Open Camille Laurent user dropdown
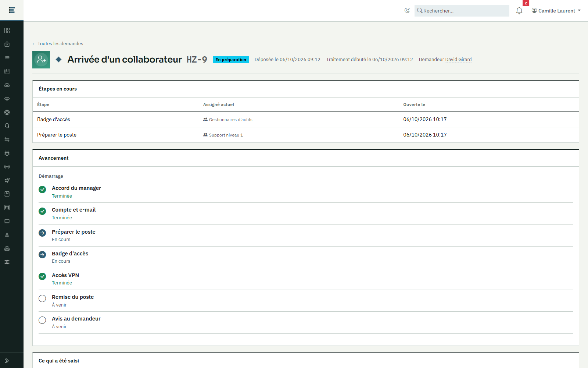588x368 pixels. [556, 11]
